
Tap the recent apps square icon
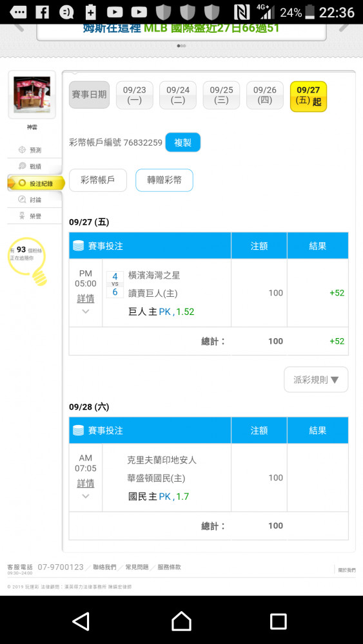click(x=279, y=621)
